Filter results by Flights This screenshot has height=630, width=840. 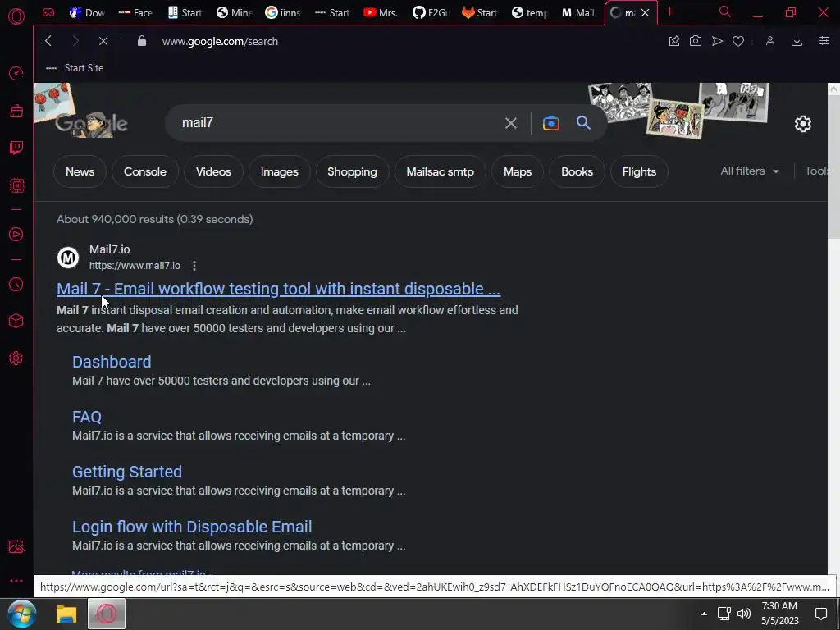point(639,171)
